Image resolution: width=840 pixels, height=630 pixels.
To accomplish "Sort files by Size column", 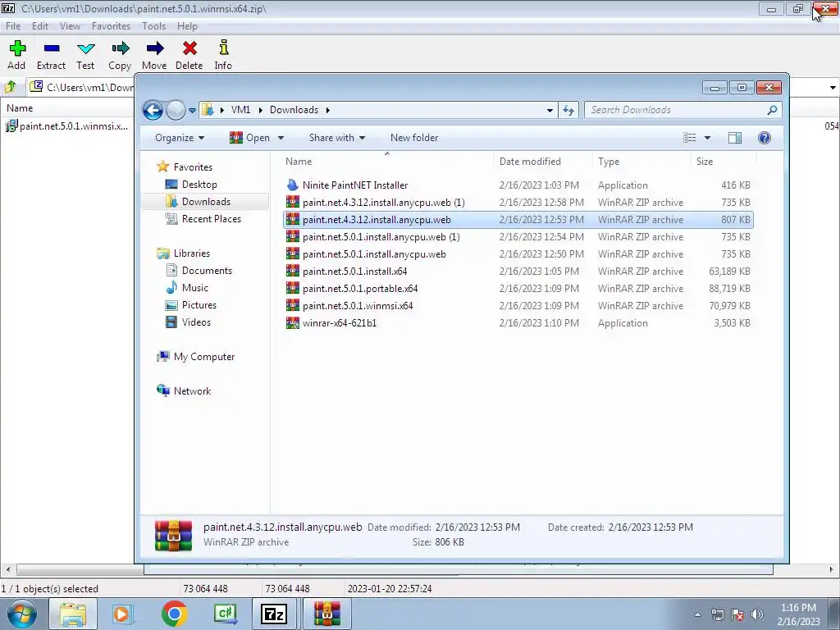I will [x=724, y=162].
